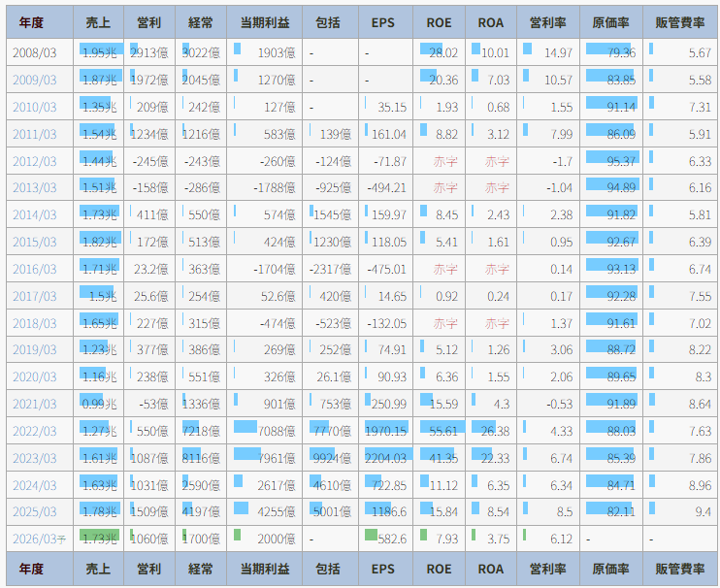This screenshot has width=720, height=588.
Task: Click the top 売上 column header
Action: pos(98,22)
